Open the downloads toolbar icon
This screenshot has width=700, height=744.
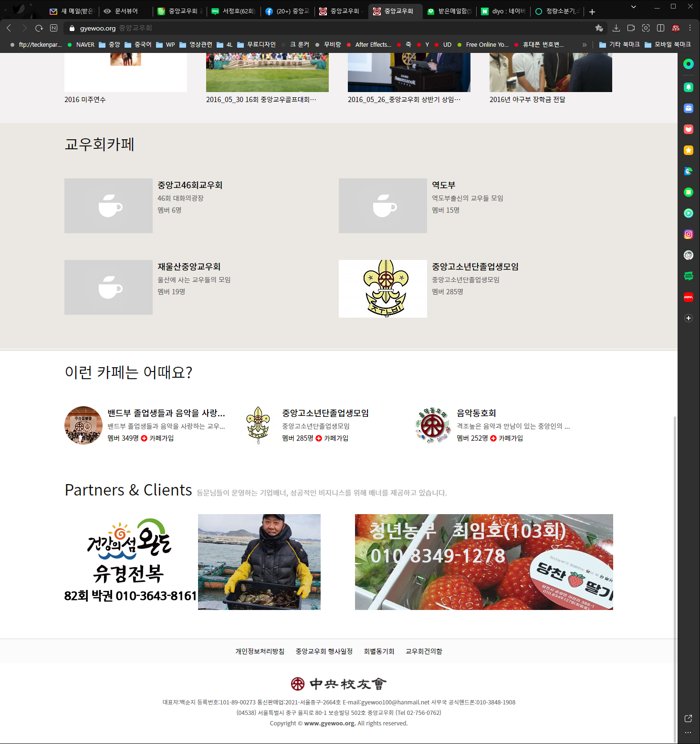(x=616, y=28)
